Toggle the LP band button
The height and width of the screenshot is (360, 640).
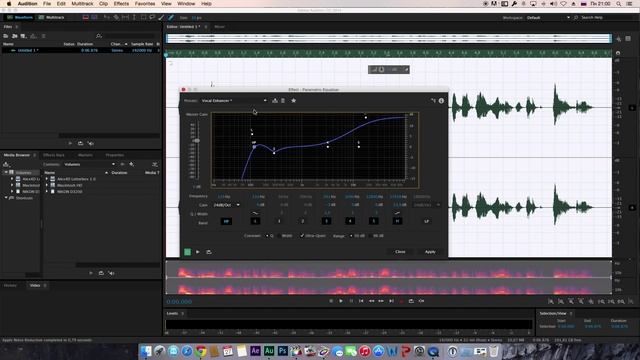(426, 221)
